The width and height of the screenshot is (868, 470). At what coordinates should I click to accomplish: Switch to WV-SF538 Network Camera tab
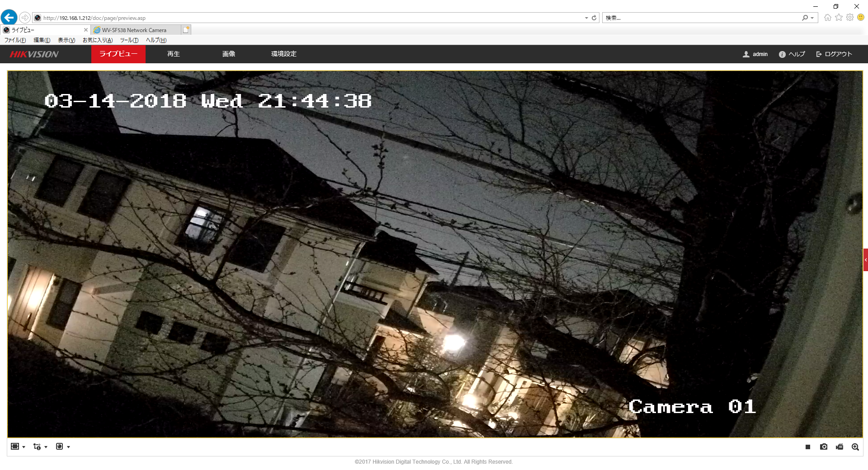point(136,30)
